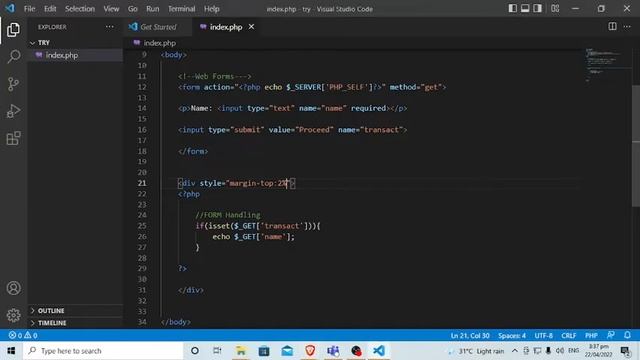Open the Search view in activity bar
The width and height of the screenshot is (640, 360).
point(13,57)
